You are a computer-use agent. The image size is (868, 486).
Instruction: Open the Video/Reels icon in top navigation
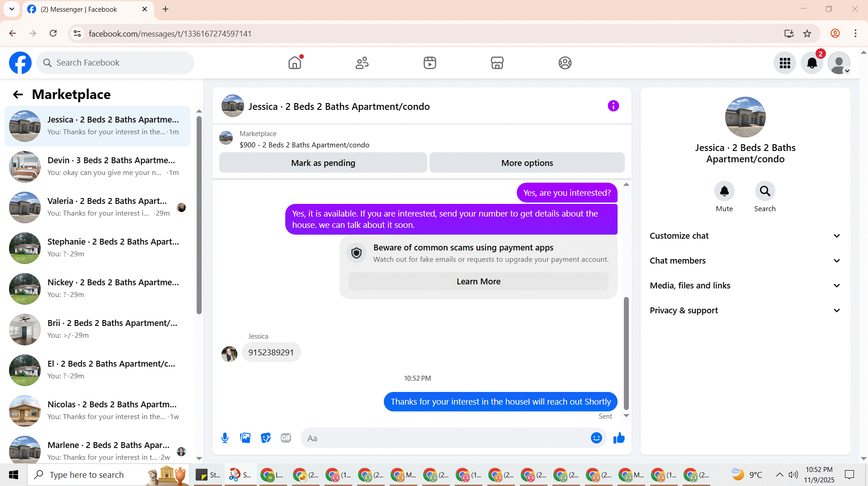coord(430,63)
